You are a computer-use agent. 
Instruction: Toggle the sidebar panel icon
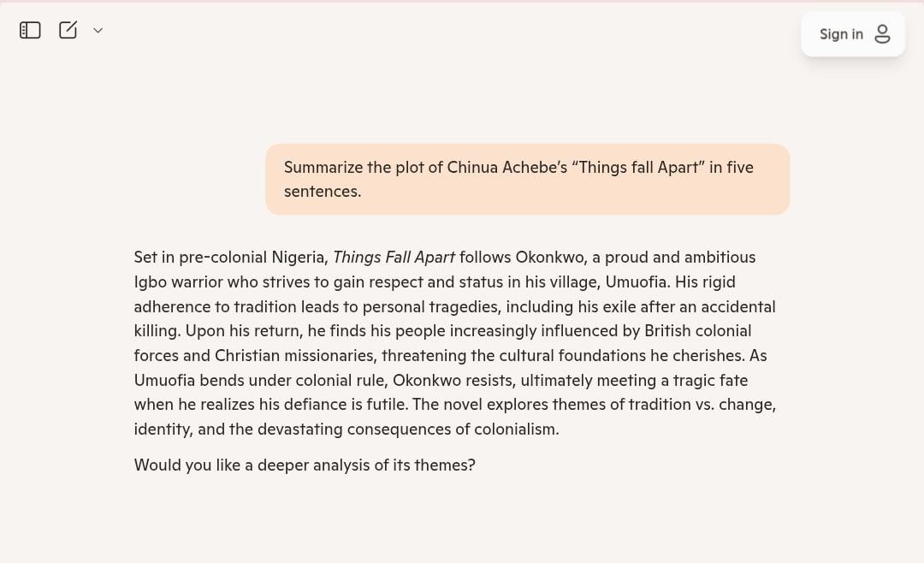(x=30, y=30)
